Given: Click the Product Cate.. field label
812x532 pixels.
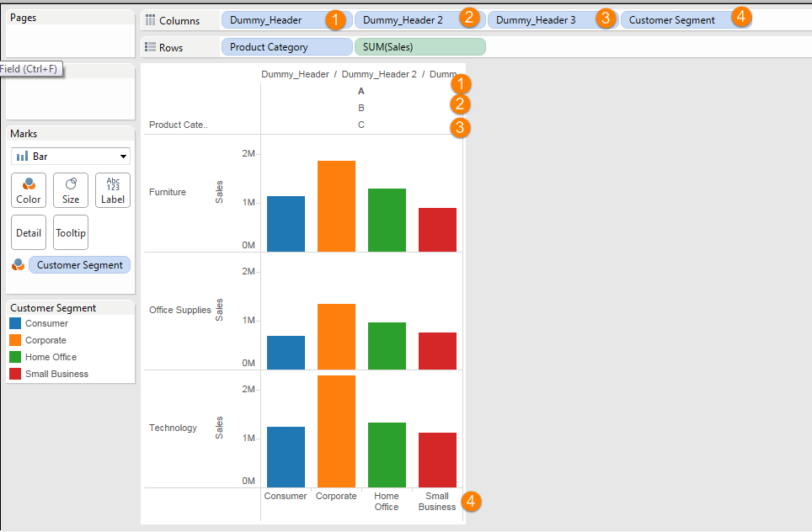Looking at the screenshot, I should 178,125.
